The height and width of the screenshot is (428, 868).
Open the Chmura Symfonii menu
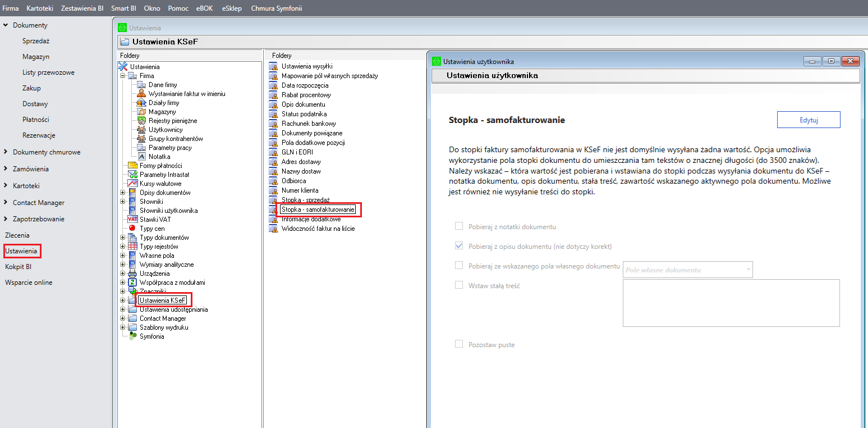277,8
